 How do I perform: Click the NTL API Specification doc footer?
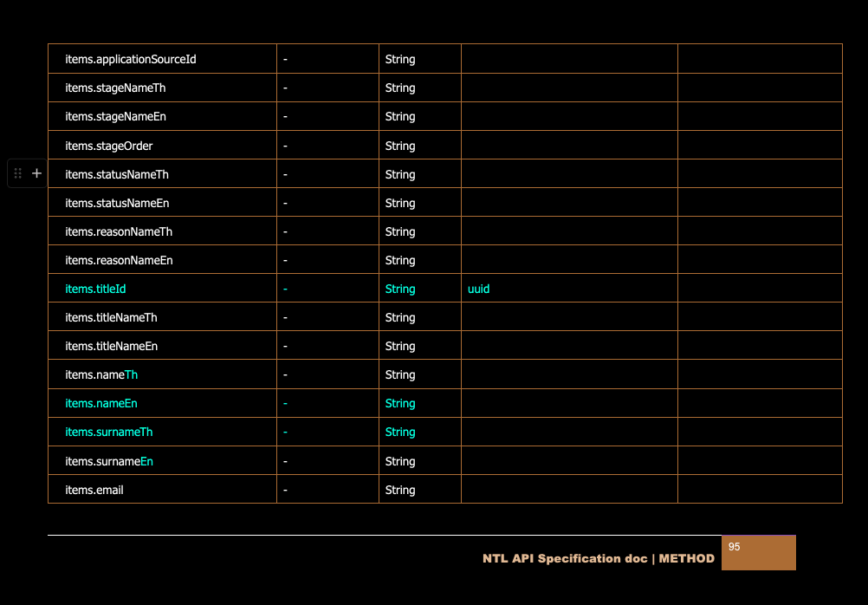pos(598,559)
